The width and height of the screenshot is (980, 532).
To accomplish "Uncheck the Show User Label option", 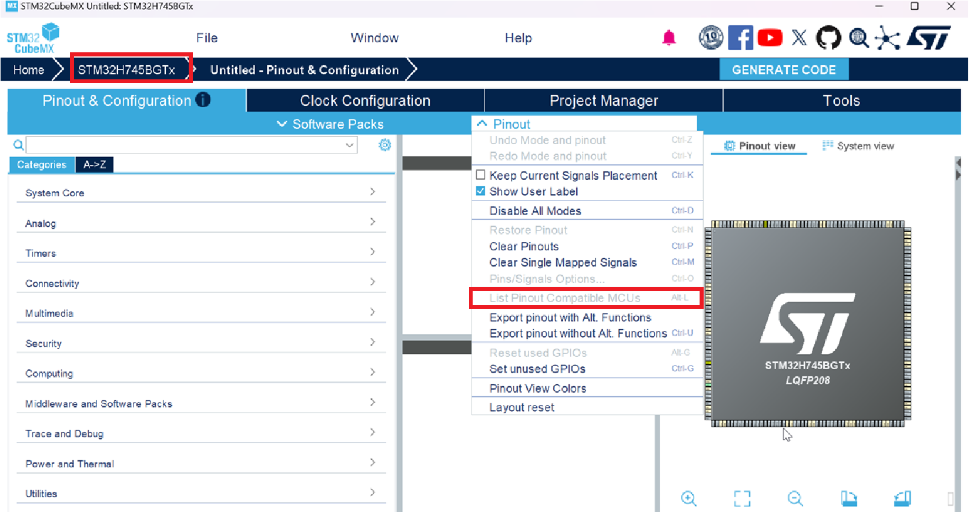I will (481, 191).
